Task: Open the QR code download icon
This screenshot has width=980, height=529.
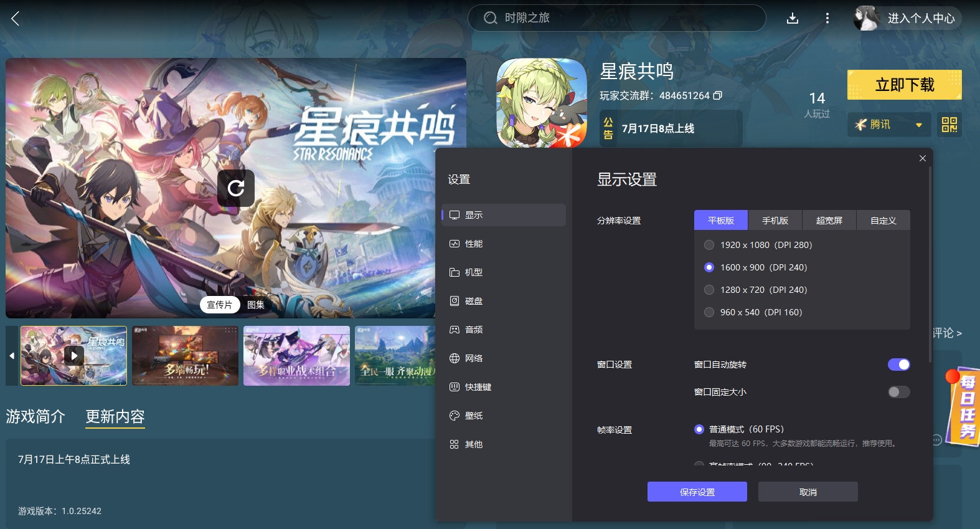Action: 949,125
